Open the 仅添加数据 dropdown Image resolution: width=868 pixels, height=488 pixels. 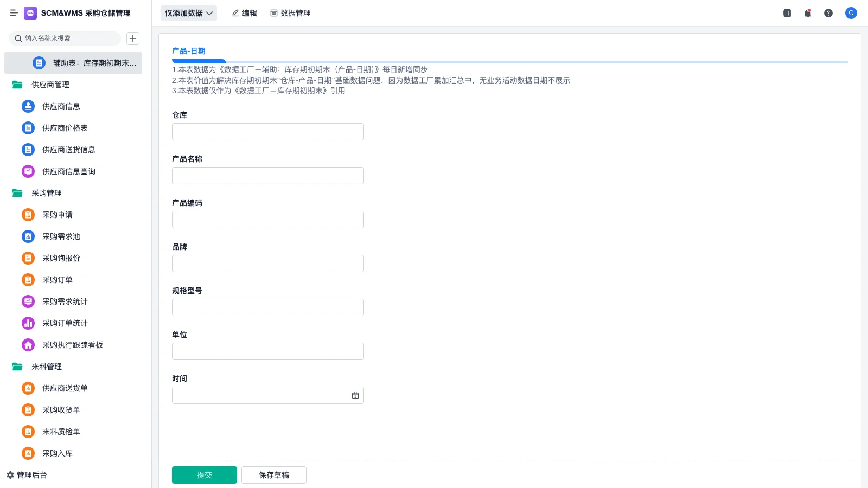pyautogui.click(x=189, y=13)
